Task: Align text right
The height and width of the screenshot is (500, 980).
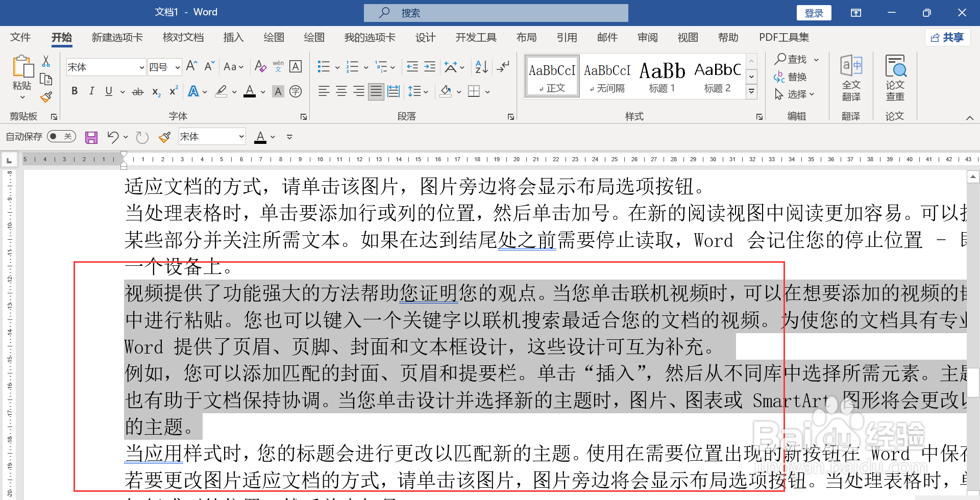Action: pyautogui.click(x=359, y=91)
